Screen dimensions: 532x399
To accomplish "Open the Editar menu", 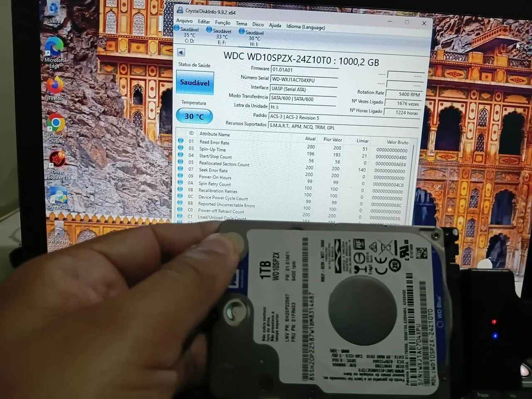I will (x=204, y=22).
